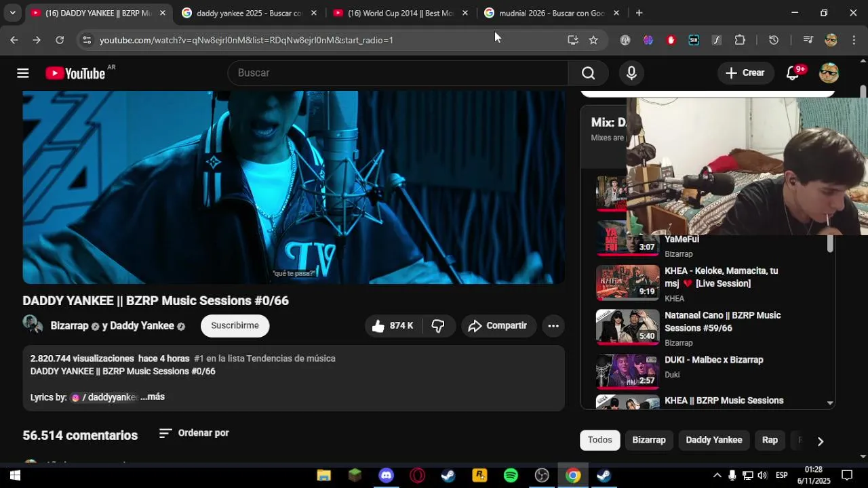Close the daddy yankee 2025 tab
Viewport: 868px width, 488px height.
[313, 13]
